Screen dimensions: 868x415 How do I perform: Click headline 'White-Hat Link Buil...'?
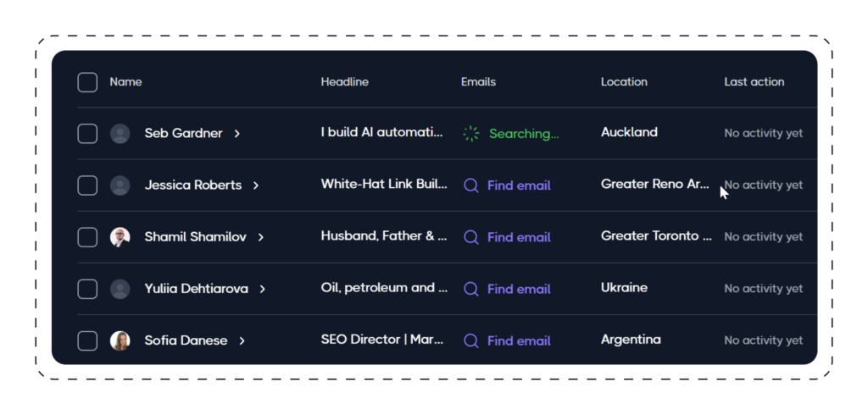(x=384, y=185)
